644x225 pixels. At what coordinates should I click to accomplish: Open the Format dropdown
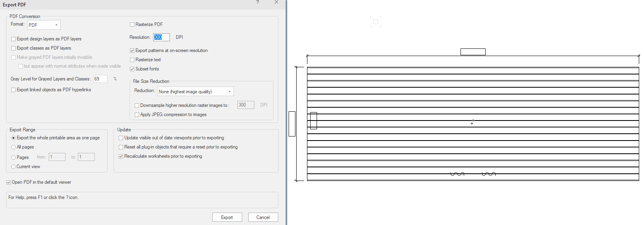tap(44, 25)
